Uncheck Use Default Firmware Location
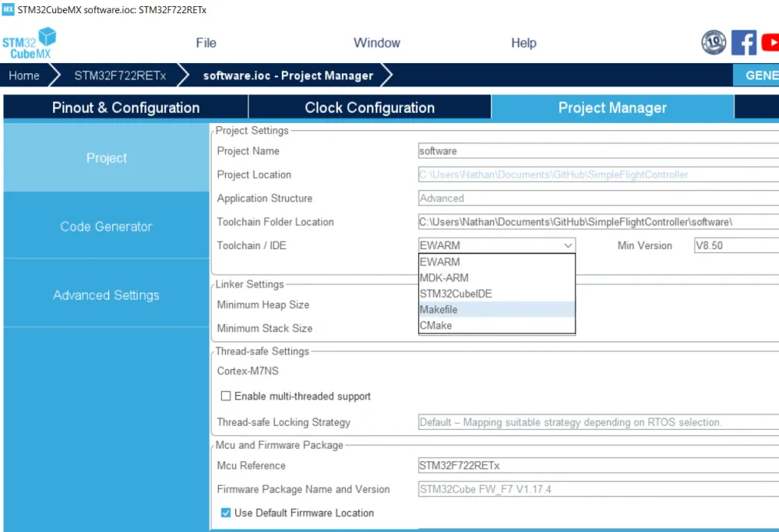779x532 pixels. pyautogui.click(x=226, y=513)
